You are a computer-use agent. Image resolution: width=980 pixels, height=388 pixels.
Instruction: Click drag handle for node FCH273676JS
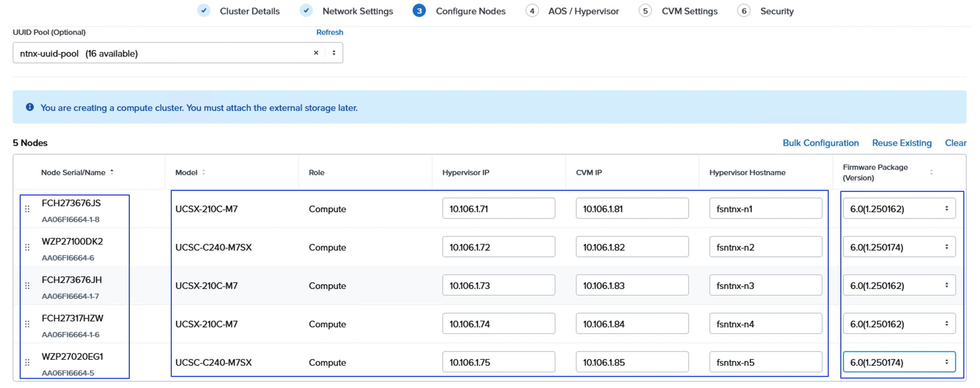point(27,209)
